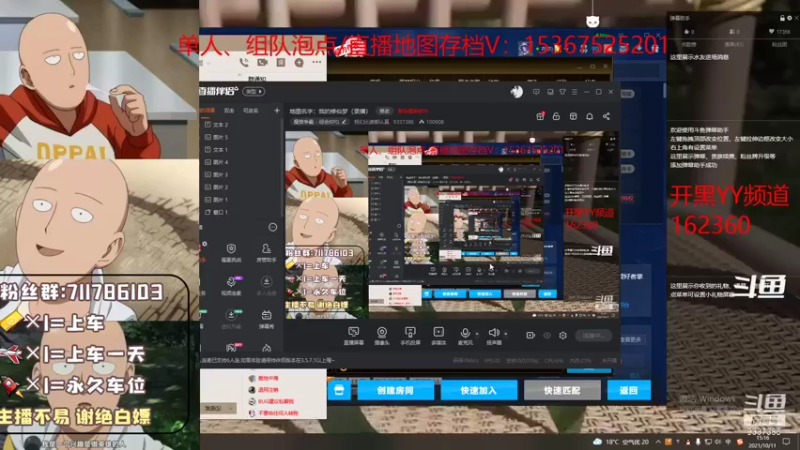Open the 视频连麦 tool with the purple badge
This screenshot has height=450, width=800.
click(x=231, y=285)
